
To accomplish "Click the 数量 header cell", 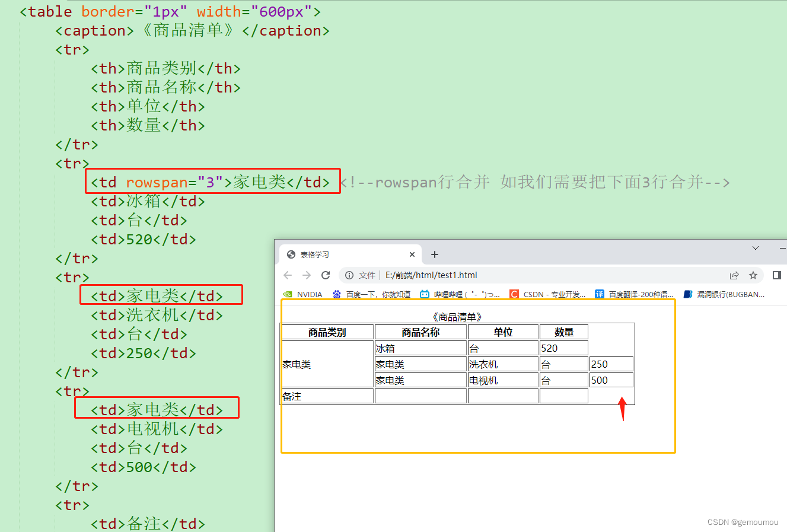I will click(564, 332).
